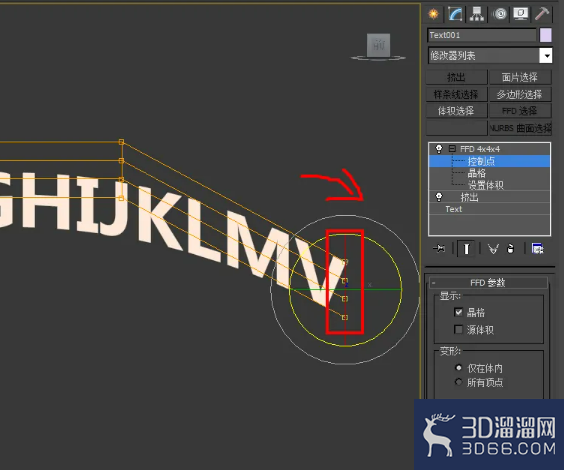Click the FFD 选择 button
Image resolution: width=564 pixels, height=470 pixels.
coord(520,111)
